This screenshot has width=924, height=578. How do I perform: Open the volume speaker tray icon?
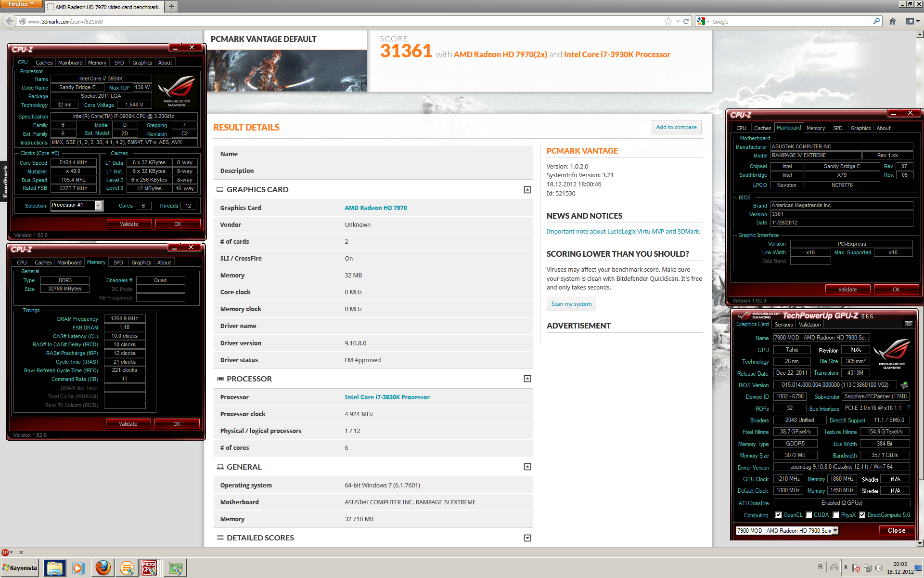click(x=879, y=568)
